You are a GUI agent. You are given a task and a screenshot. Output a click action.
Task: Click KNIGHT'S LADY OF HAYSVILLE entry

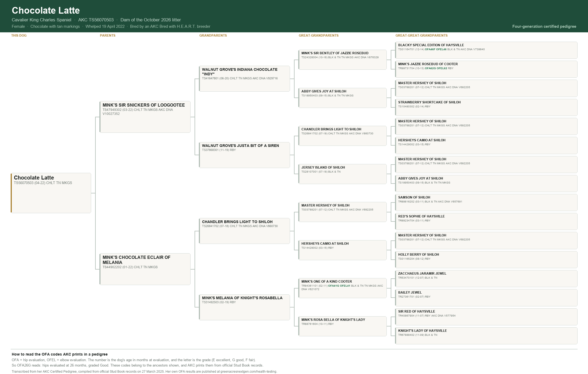pos(486,336)
